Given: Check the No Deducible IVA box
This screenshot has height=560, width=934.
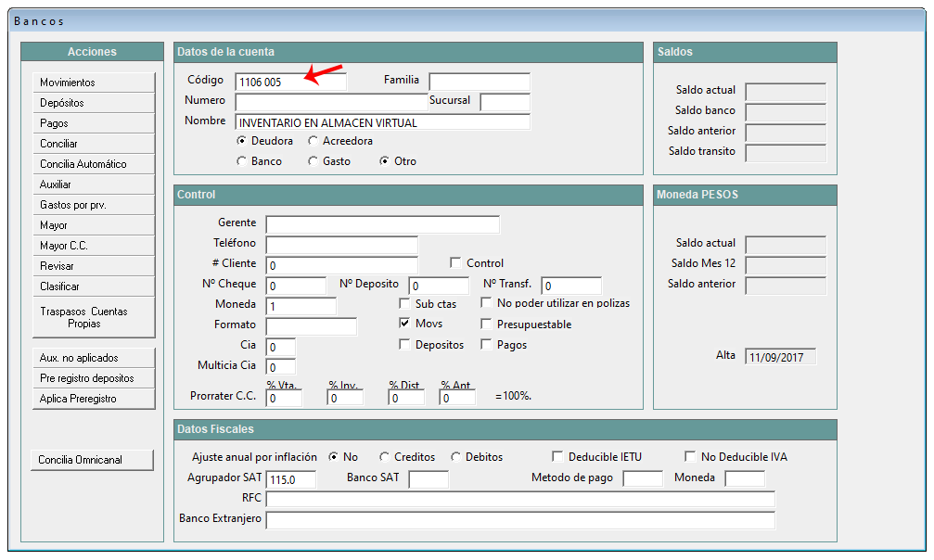Looking at the screenshot, I should (x=690, y=456).
